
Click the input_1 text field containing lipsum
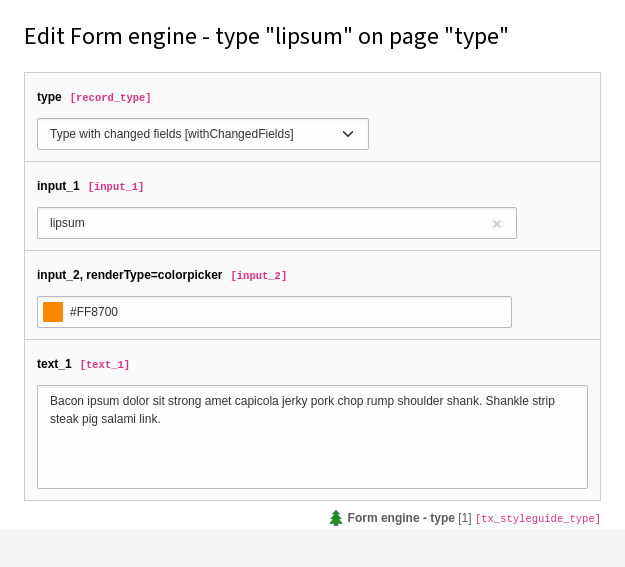point(277,223)
